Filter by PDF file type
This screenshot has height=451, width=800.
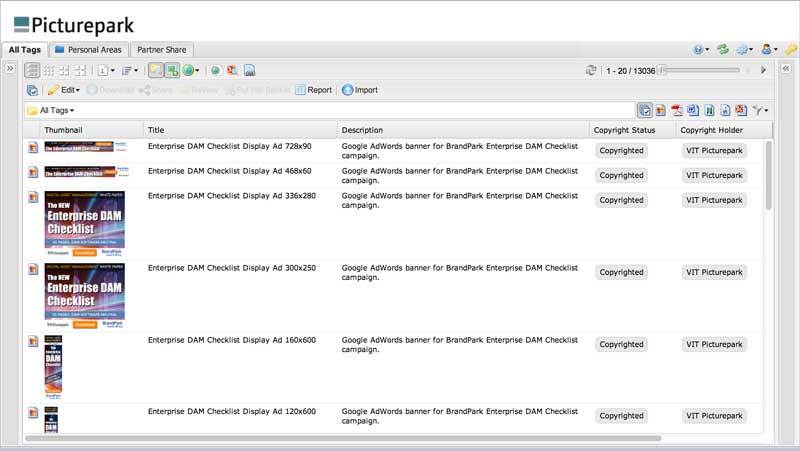point(677,110)
